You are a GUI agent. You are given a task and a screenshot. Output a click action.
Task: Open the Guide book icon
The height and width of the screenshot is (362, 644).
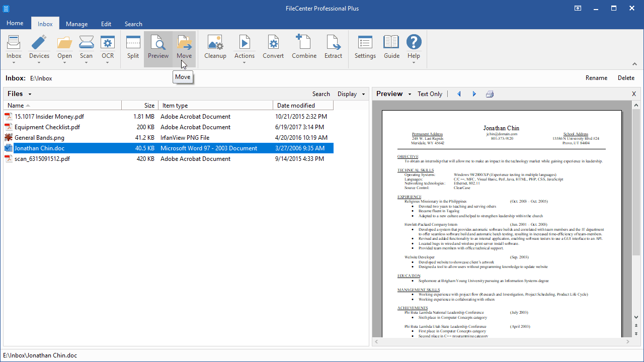(391, 42)
